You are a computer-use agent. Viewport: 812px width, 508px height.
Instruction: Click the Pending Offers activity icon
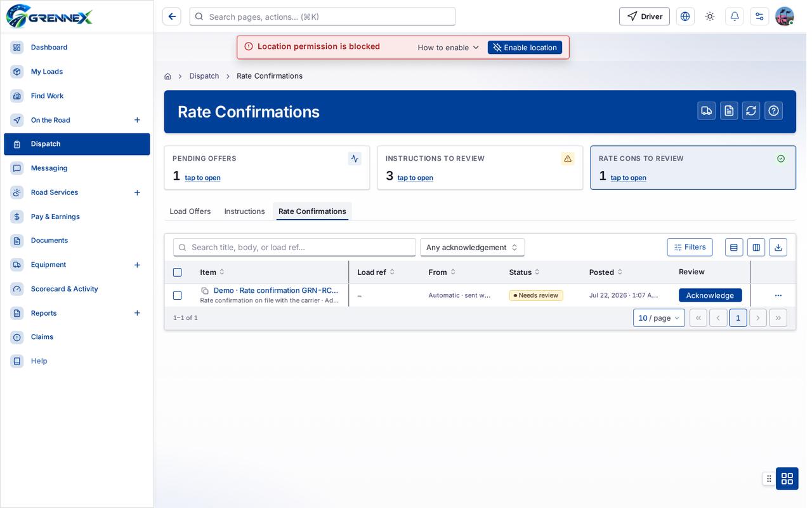355,159
